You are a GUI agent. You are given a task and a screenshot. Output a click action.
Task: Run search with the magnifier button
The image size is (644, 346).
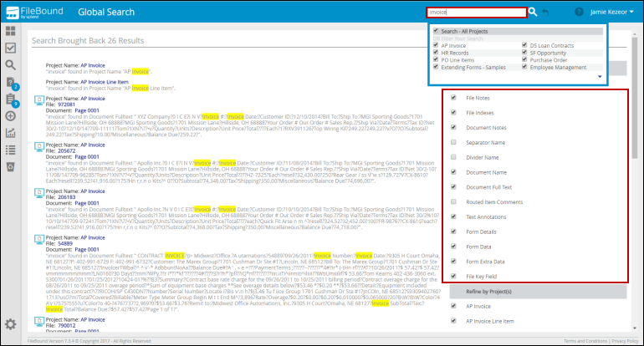tap(533, 12)
